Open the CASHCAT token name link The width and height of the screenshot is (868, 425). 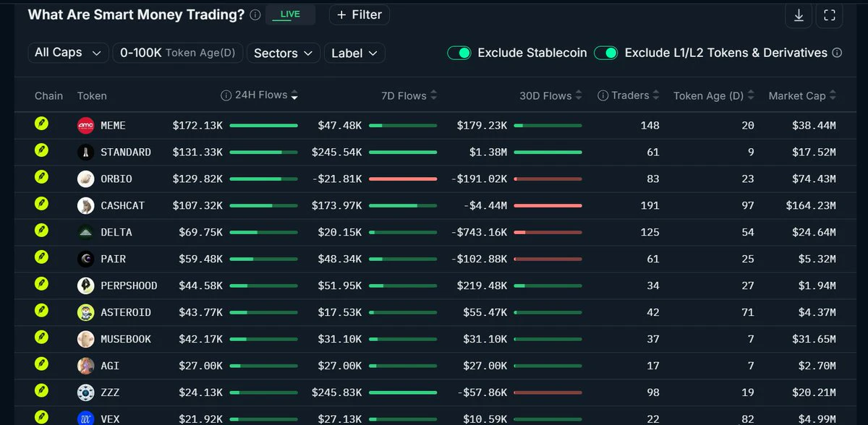pos(123,206)
